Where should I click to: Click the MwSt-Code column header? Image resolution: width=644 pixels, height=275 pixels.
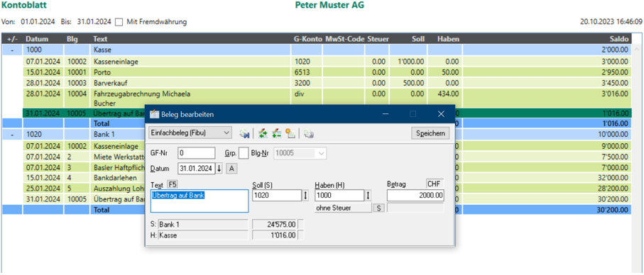344,39
